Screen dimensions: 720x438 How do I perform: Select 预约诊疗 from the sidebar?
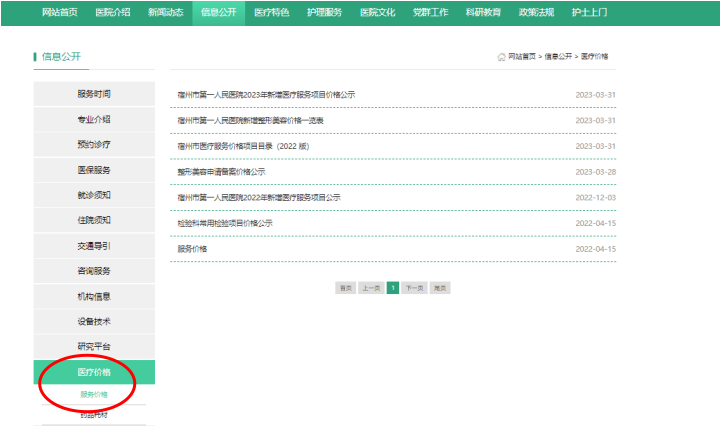pos(94,144)
